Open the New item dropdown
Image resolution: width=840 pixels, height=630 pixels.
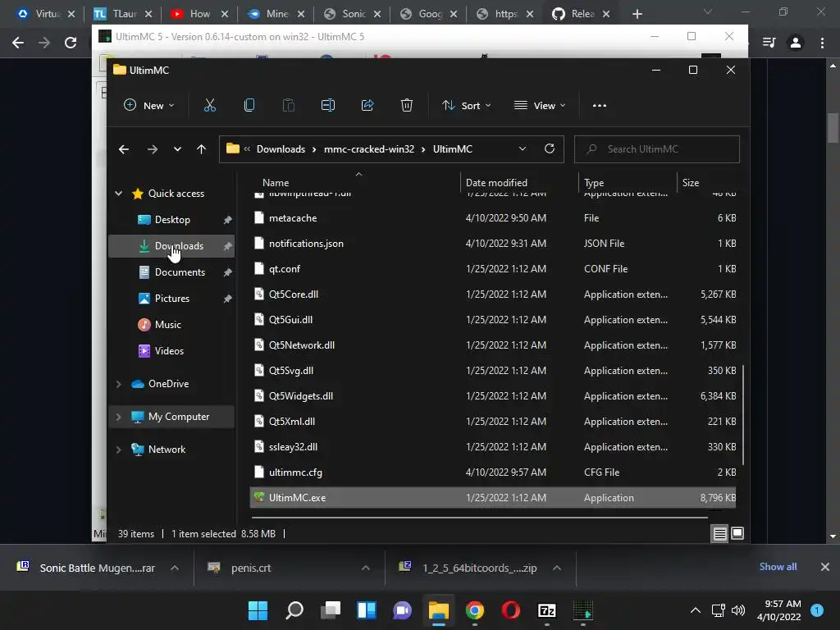(148, 106)
